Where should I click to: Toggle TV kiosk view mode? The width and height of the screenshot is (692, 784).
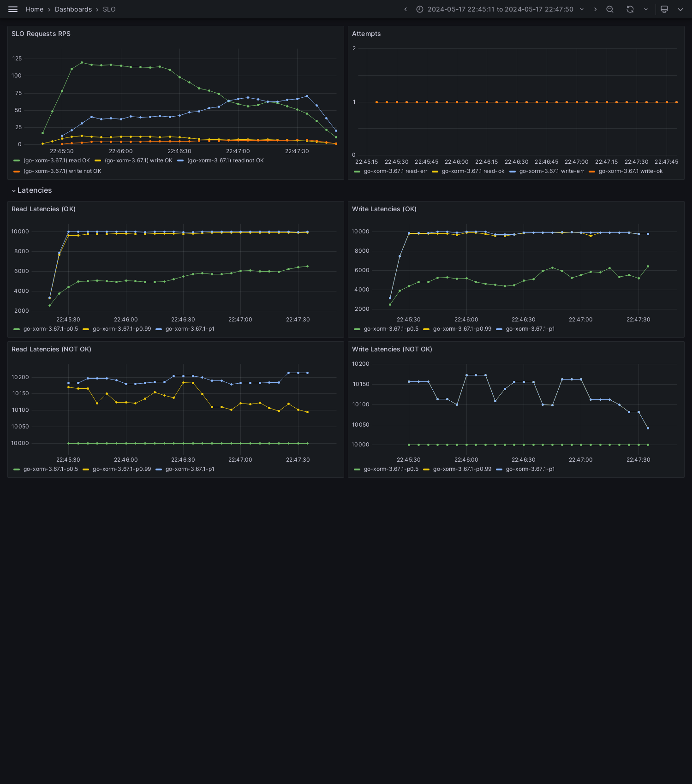(x=664, y=9)
